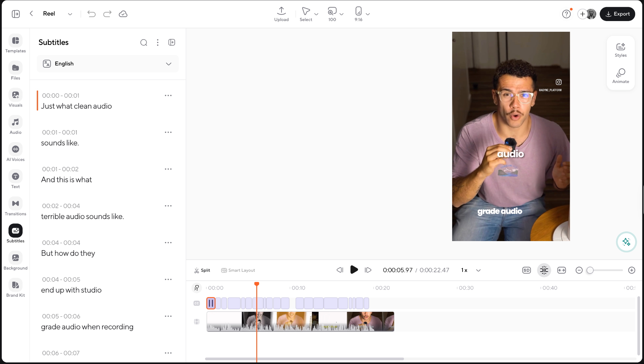Toggle the CC subtitle track
The image size is (644, 364).
click(197, 303)
